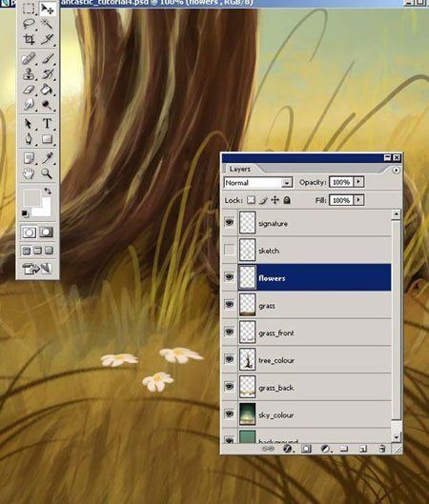This screenshot has height=504, width=429.
Task: Select the Rectangular Marquee tool
Action: pos(29,9)
